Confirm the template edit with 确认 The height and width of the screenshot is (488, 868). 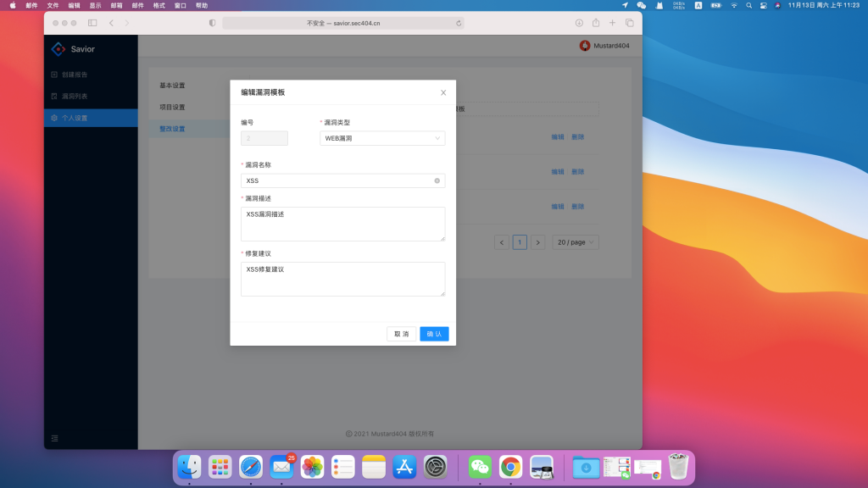pyautogui.click(x=434, y=334)
